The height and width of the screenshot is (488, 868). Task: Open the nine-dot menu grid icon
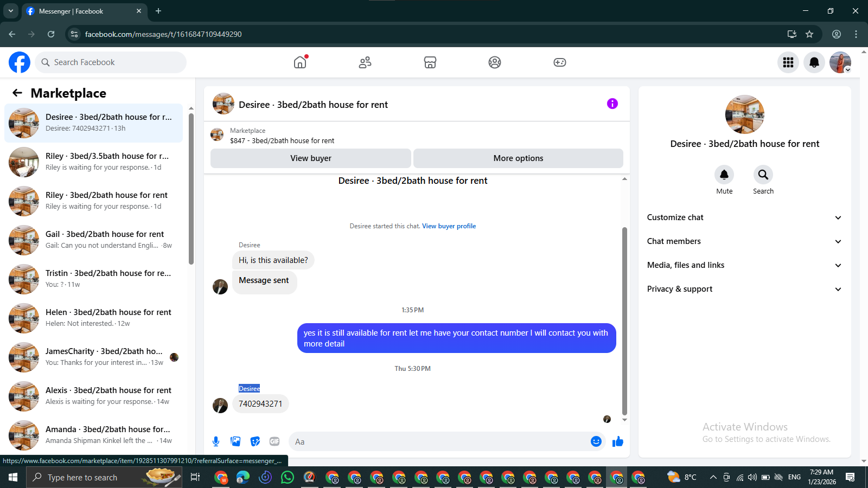coord(788,62)
